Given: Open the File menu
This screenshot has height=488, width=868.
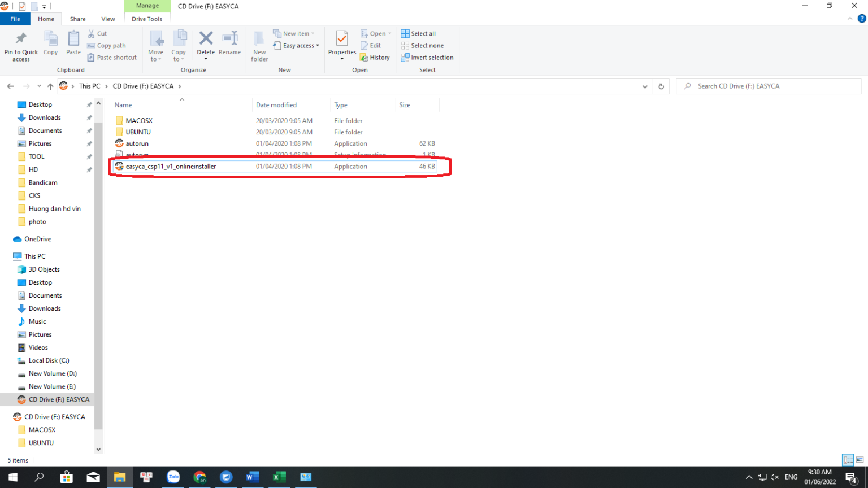Looking at the screenshot, I should click(15, 19).
